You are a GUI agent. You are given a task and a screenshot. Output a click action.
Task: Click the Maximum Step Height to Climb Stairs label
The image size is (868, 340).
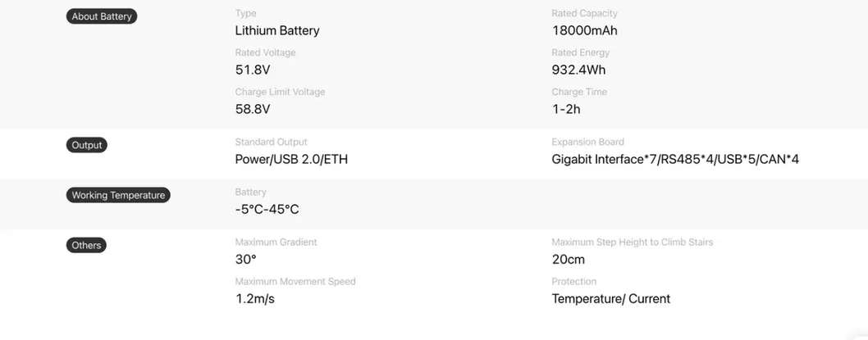pyautogui.click(x=632, y=242)
